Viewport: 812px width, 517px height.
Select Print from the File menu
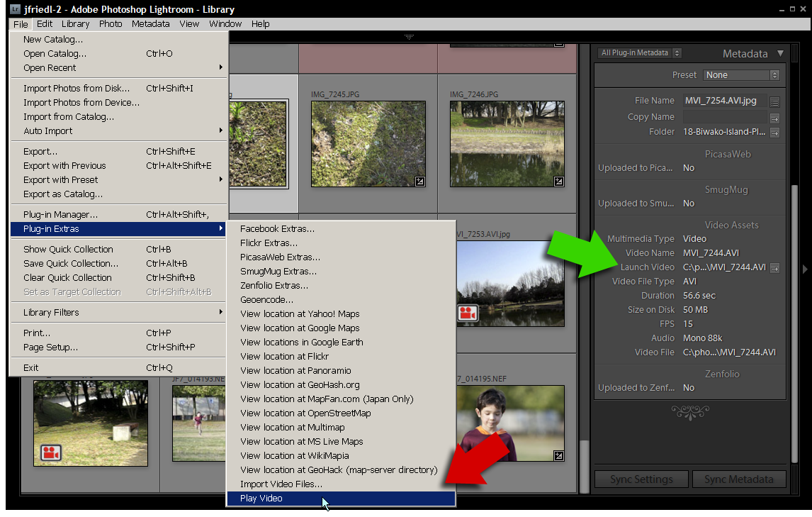point(119,333)
